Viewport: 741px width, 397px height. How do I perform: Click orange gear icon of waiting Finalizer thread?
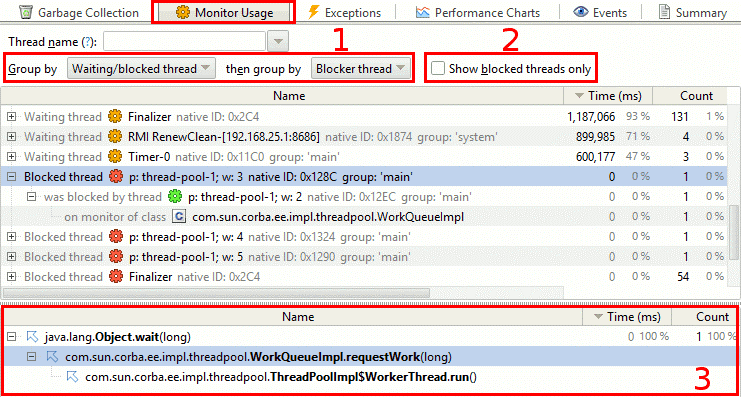(x=115, y=116)
